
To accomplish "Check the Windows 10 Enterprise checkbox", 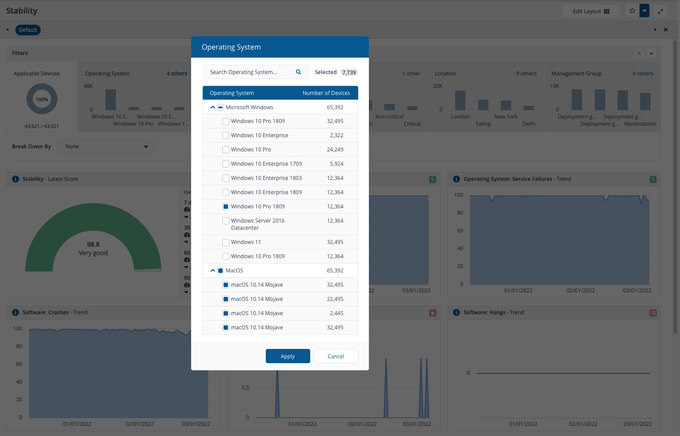I will point(225,134).
